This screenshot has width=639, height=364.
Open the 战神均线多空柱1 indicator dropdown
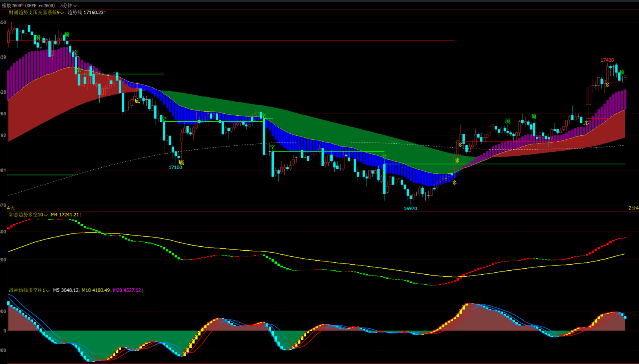[x=48, y=290]
